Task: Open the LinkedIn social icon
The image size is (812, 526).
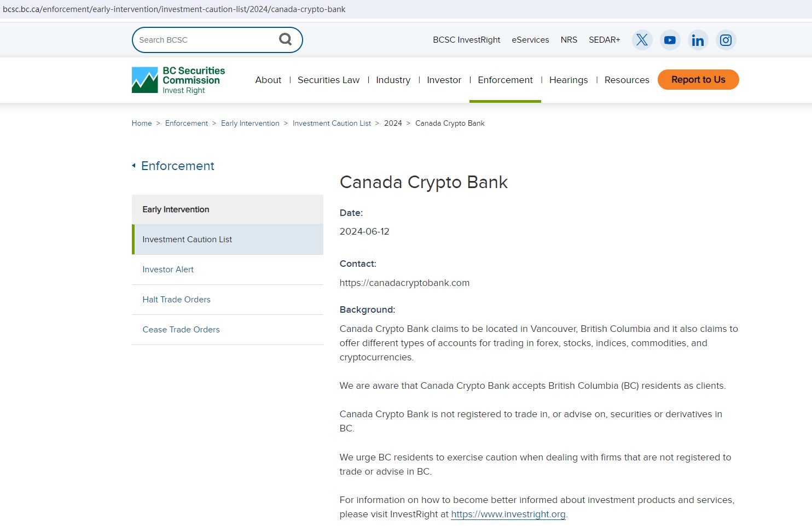Action: click(x=698, y=40)
